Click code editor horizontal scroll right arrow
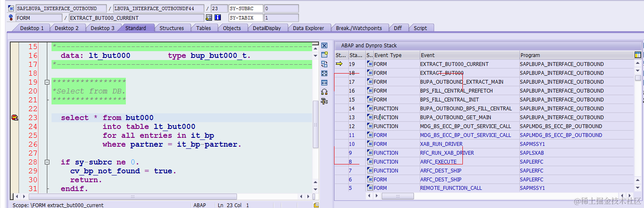 307,197
